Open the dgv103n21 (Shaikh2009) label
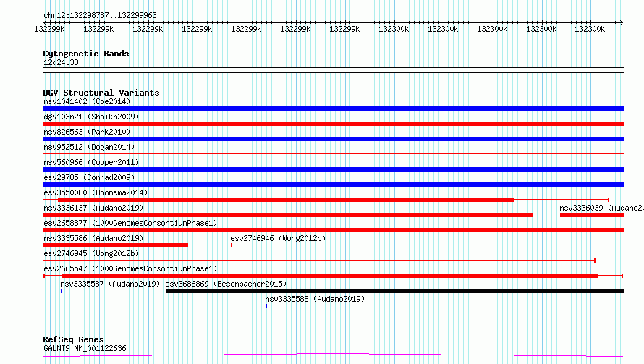This screenshot has height=364, width=644. pyautogui.click(x=91, y=117)
